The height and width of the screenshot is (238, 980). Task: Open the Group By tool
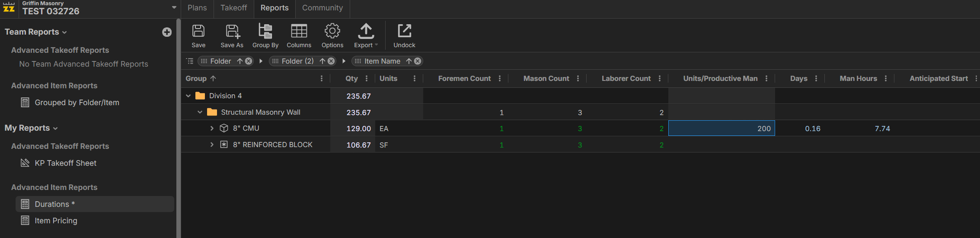[265, 35]
